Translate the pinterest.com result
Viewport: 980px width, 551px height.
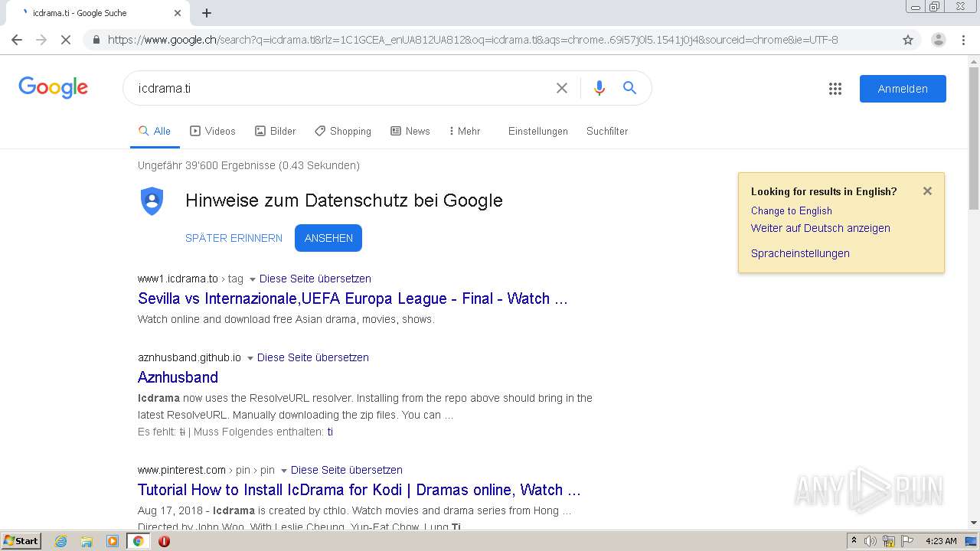click(x=347, y=470)
